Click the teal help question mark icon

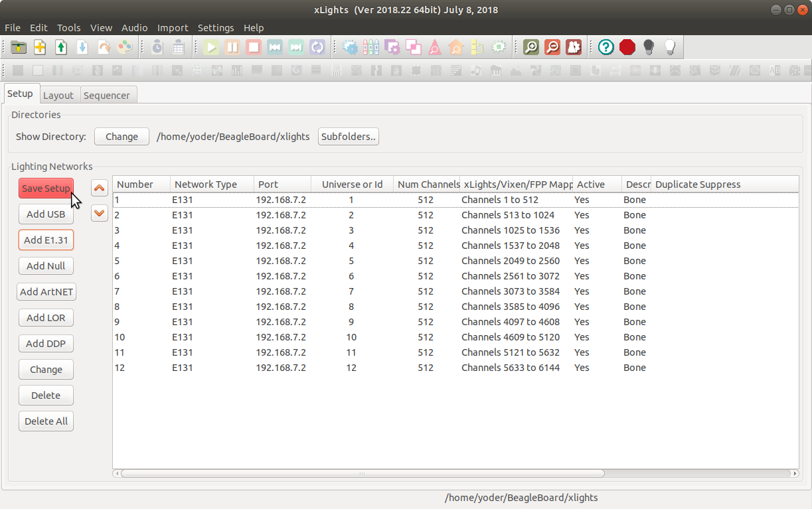pyautogui.click(x=606, y=47)
